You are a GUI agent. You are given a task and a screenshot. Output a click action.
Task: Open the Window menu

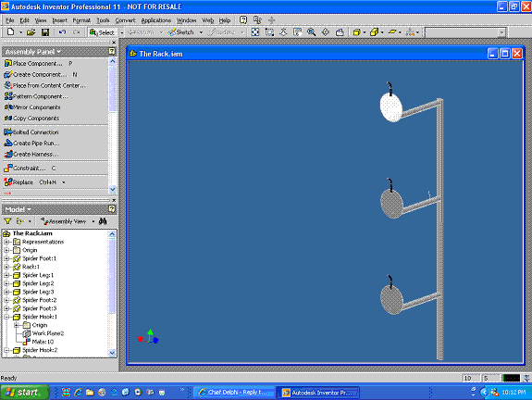click(186, 20)
